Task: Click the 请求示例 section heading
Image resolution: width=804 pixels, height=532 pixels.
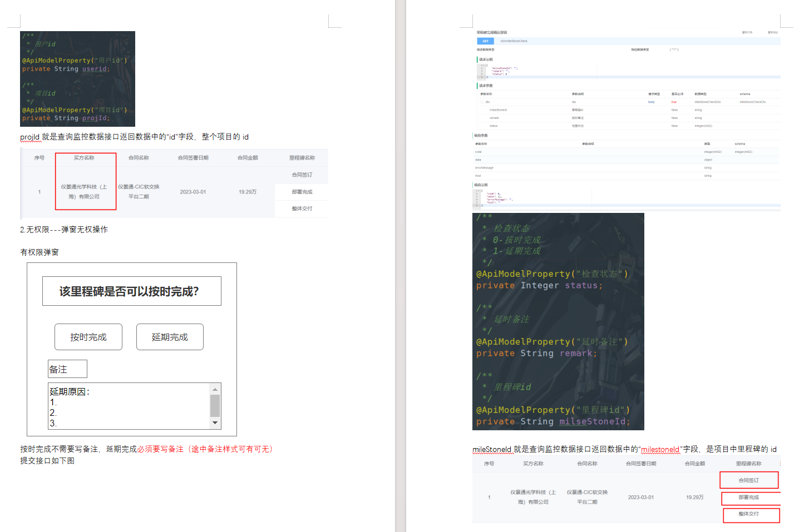Action: [x=486, y=59]
